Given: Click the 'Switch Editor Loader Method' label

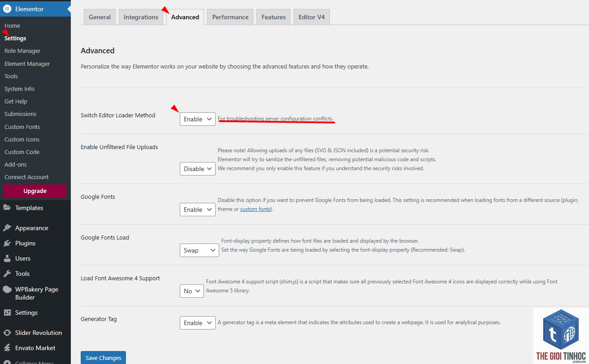Looking at the screenshot, I should pyautogui.click(x=118, y=115).
